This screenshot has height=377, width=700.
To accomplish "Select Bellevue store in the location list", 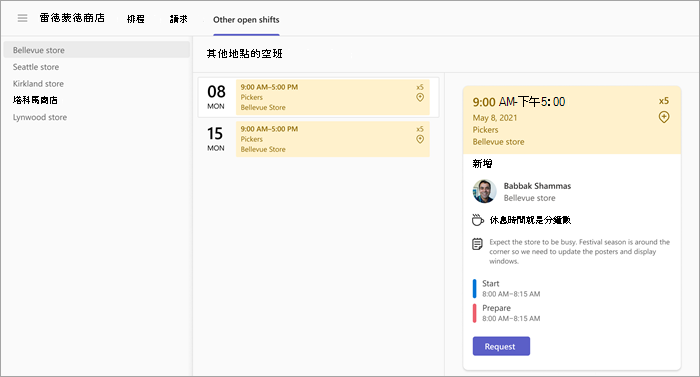I will click(x=96, y=50).
